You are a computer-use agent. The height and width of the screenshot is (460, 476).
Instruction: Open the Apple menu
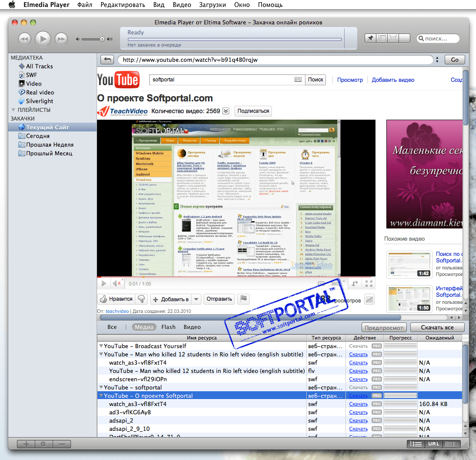[x=12, y=4]
